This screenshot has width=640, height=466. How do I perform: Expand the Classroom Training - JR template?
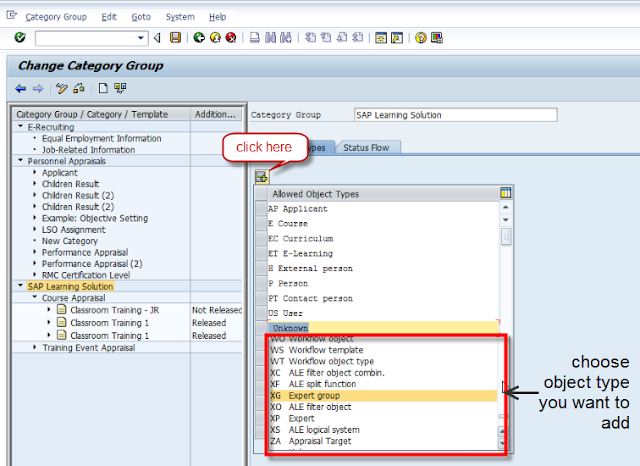(49, 310)
